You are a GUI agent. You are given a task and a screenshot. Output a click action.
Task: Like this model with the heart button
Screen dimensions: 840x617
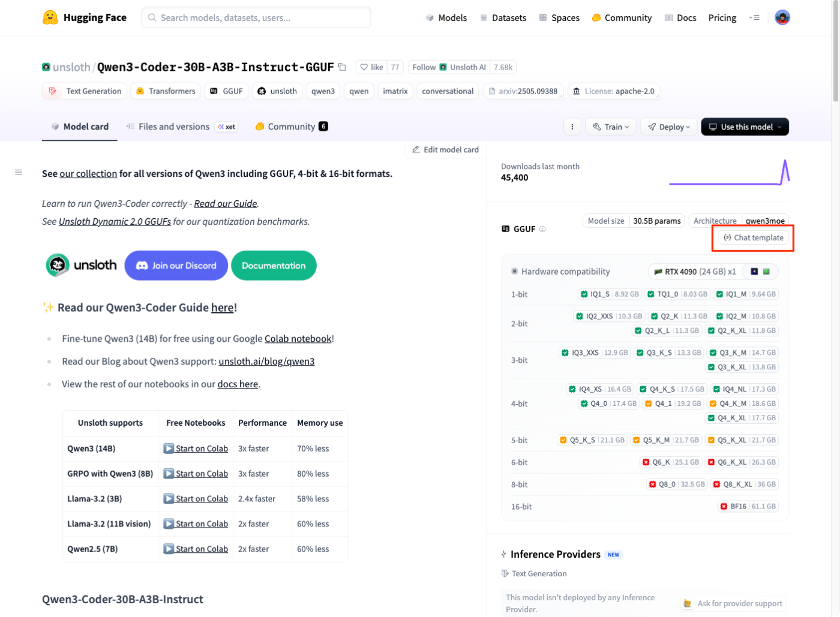[371, 67]
